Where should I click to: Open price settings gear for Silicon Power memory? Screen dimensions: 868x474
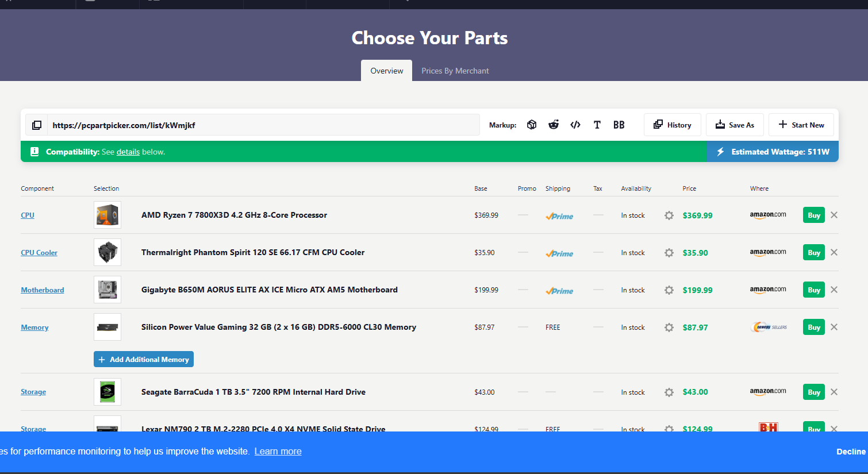(x=669, y=327)
